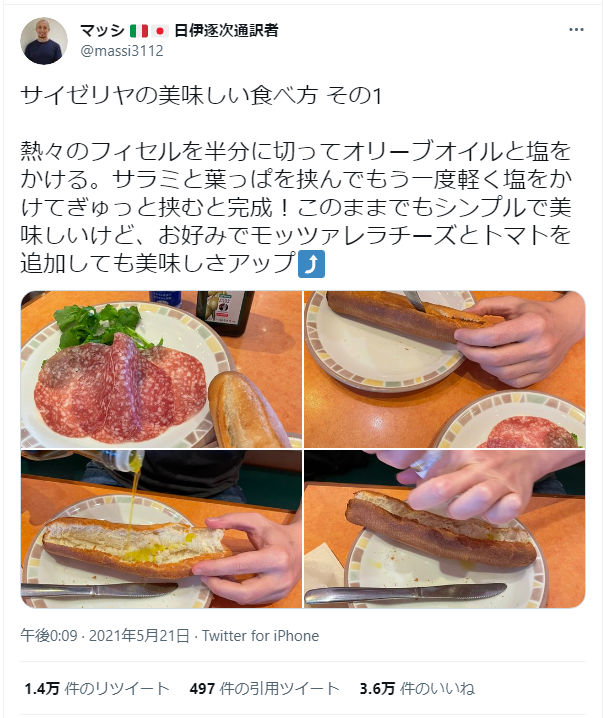Open the olive oil pouring on bread photo
The image size is (604, 718).
tap(161, 529)
